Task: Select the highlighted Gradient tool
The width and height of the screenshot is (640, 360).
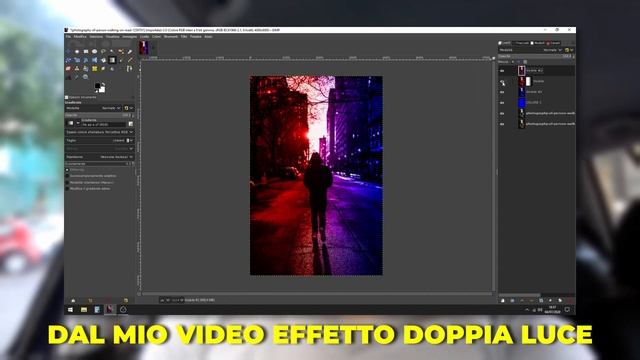Action: (112, 60)
